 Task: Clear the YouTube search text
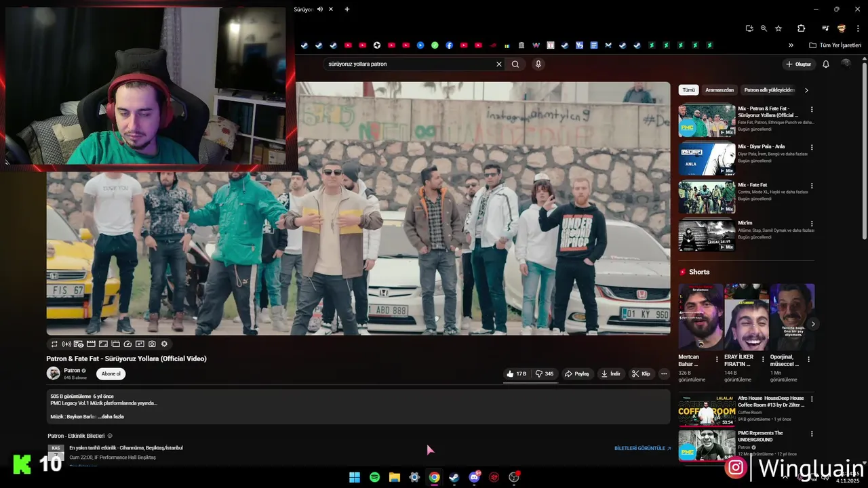click(x=499, y=64)
